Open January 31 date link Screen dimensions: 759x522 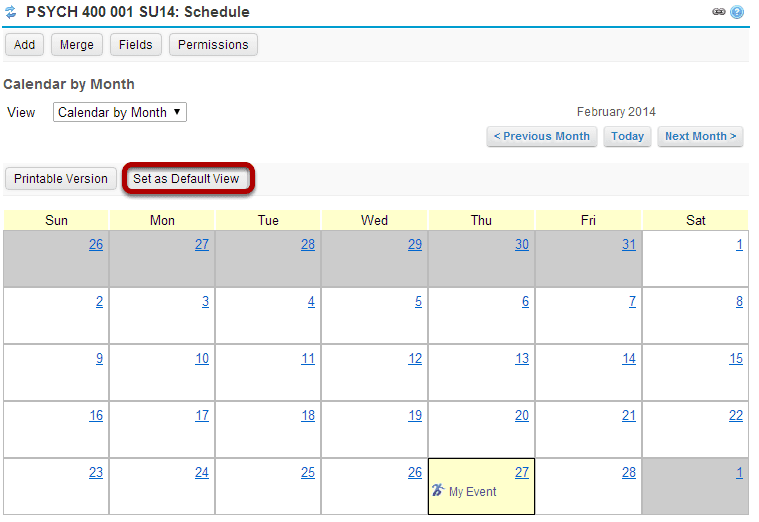click(x=629, y=245)
